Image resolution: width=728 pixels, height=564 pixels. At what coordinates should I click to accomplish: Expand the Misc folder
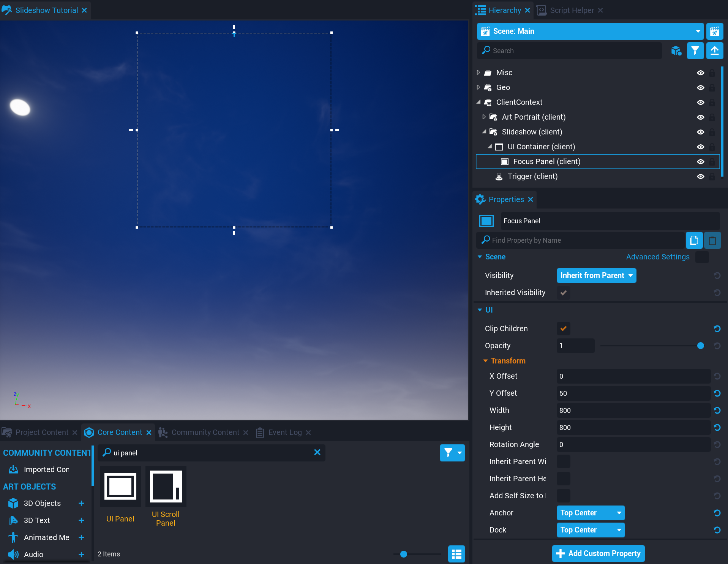(478, 73)
